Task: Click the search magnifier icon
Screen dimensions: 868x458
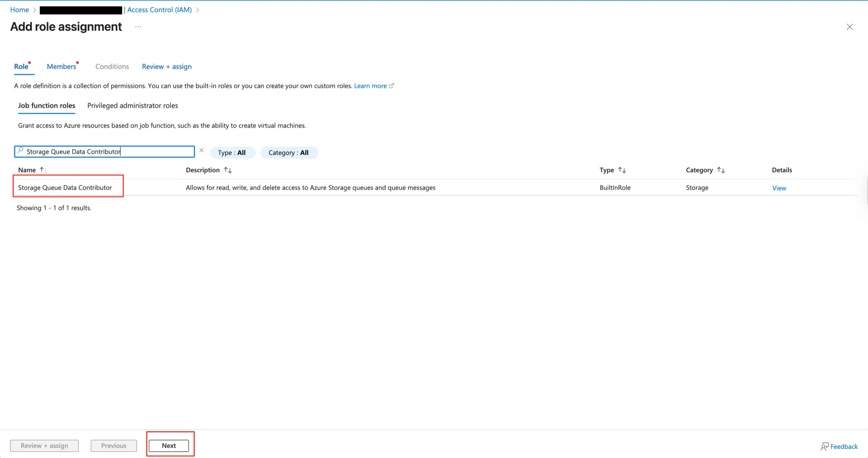Action: (x=20, y=151)
